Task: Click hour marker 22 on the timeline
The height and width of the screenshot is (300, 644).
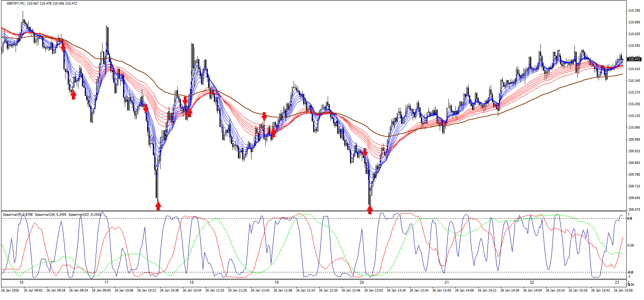Action: [x=532, y=283]
